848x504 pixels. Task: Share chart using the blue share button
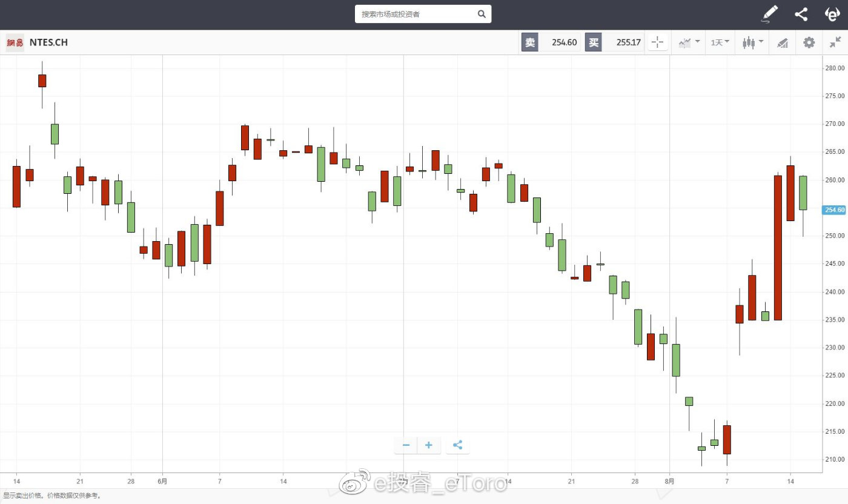tap(457, 445)
